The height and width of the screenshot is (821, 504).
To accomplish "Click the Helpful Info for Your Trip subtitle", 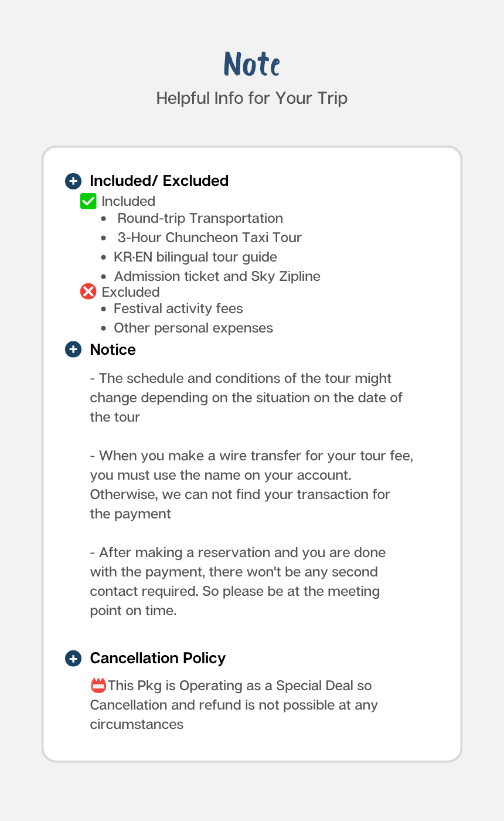I will [252, 98].
